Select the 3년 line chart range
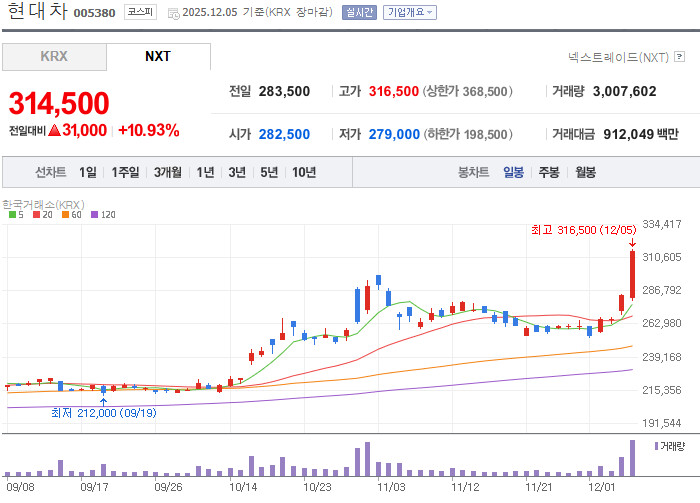700x503 pixels. coord(237,172)
